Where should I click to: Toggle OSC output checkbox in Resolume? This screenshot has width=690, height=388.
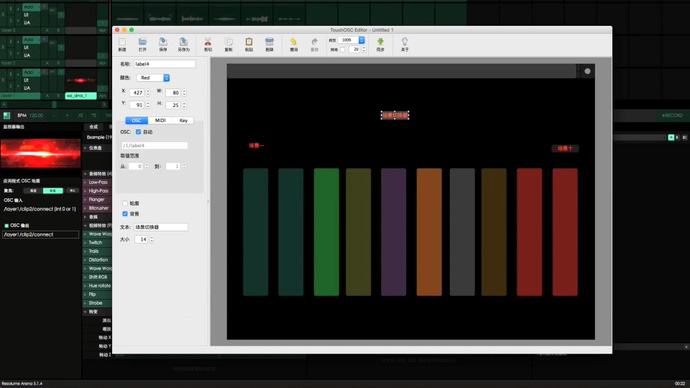pos(6,226)
